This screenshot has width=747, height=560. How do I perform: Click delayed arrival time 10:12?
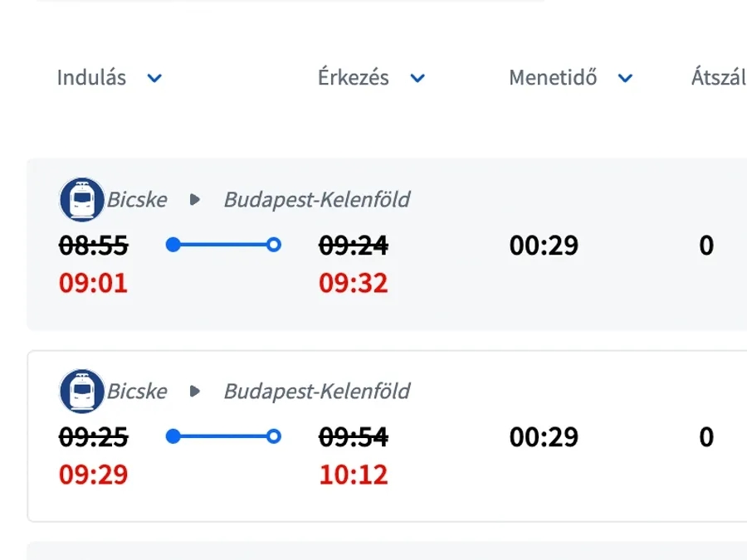[x=354, y=475]
